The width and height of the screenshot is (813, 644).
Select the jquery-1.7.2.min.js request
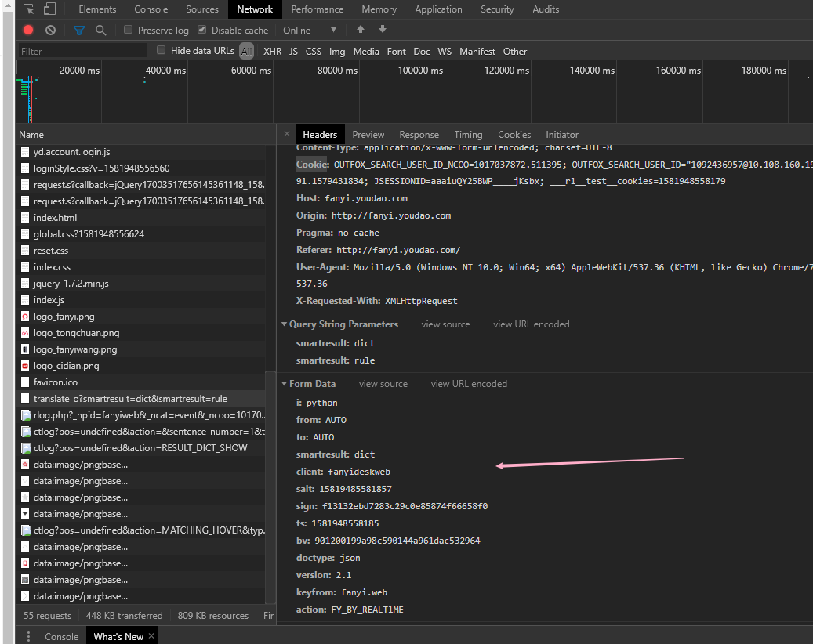pyautogui.click(x=140, y=284)
